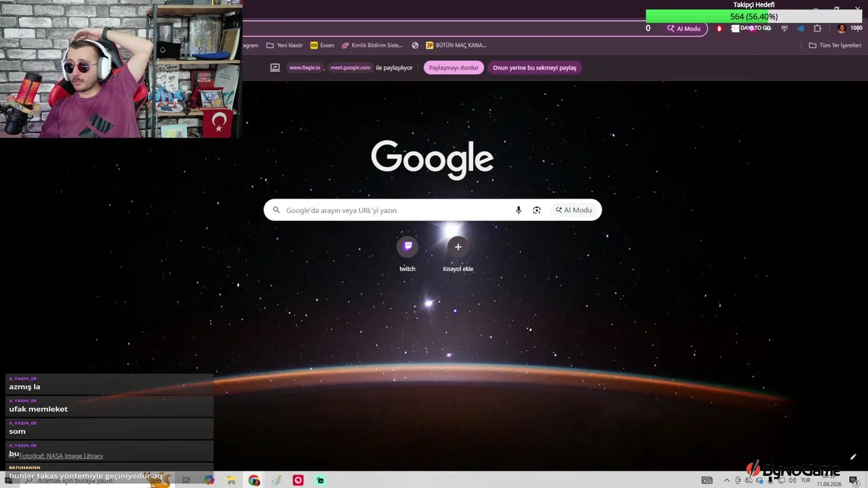Open BÜTÜN MAÇ KANA... bookmark

tap(456, 45)
